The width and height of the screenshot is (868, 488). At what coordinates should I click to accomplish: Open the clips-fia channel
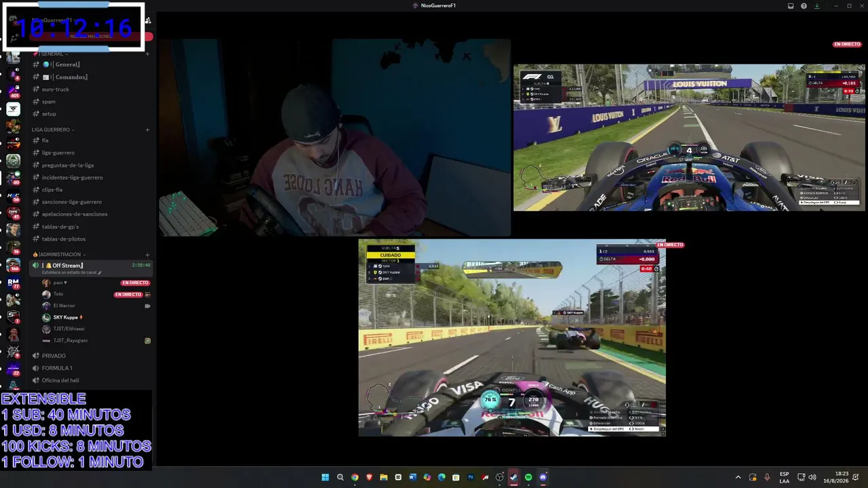tap(91, 190)
